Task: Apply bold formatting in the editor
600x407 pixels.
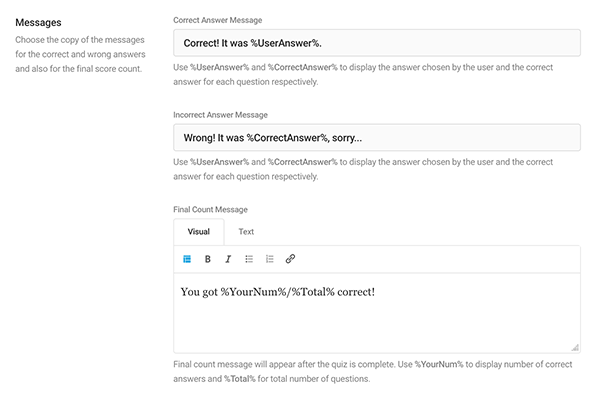Action: pyautogui.click(x=208, y=259)
